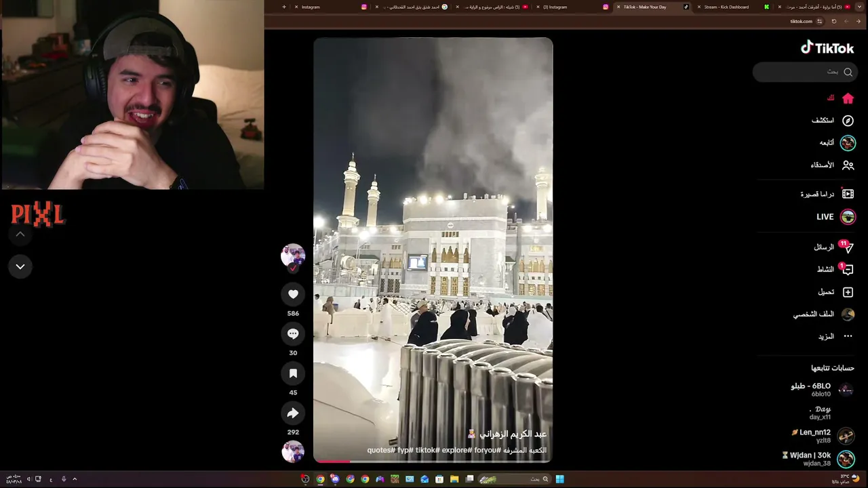Click the video author name عبد الكريم الزهراني
This screenshot has height=488, width=868.
click(513, 434)
